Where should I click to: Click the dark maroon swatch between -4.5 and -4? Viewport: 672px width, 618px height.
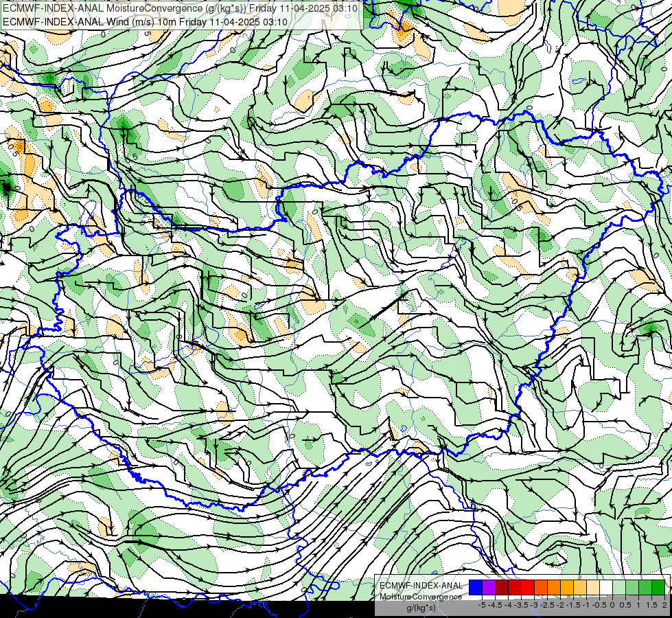tap(502, 587)
